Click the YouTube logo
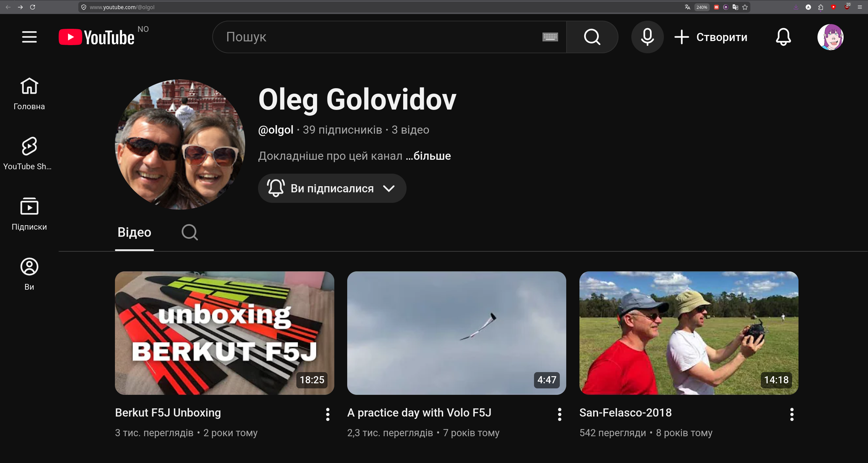Screen dimensions: 868x463 97,37
